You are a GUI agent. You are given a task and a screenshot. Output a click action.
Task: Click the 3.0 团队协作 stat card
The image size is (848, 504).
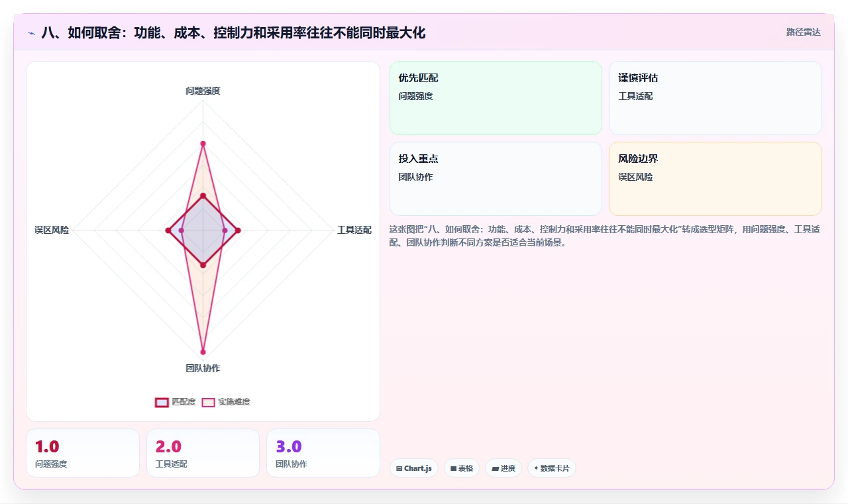[323, 453]
